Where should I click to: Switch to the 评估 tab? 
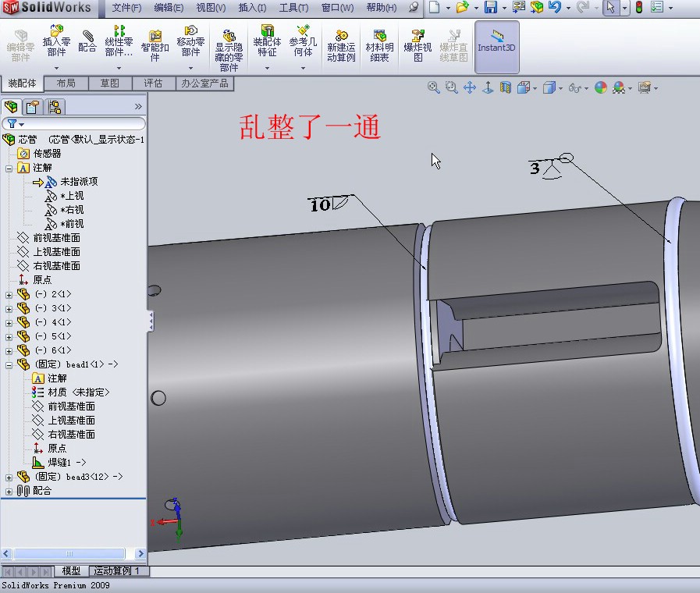point(153,83)
